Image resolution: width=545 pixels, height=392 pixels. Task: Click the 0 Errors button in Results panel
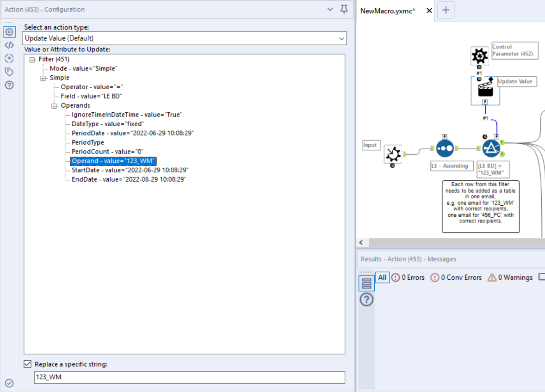pyautogui.click(x=408, y=277)
